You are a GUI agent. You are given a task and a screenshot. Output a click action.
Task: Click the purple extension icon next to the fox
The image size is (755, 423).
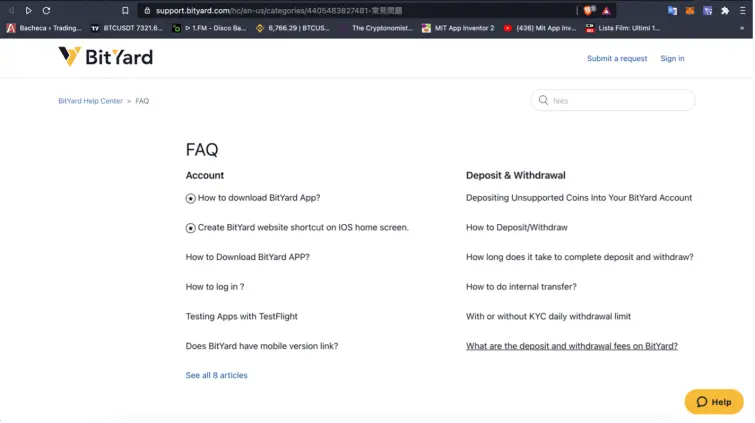707,11
